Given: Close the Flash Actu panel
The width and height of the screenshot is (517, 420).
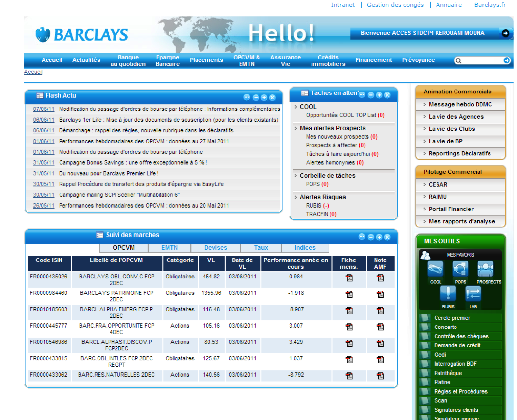Looking at the screenshot, I should [272, 97].
